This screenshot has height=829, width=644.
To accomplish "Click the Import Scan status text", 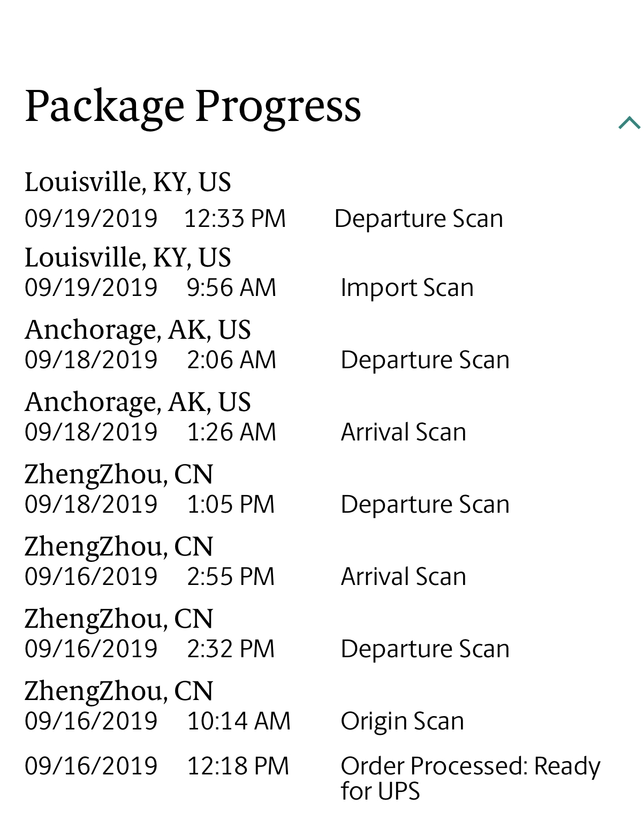I will coord(407,288).
